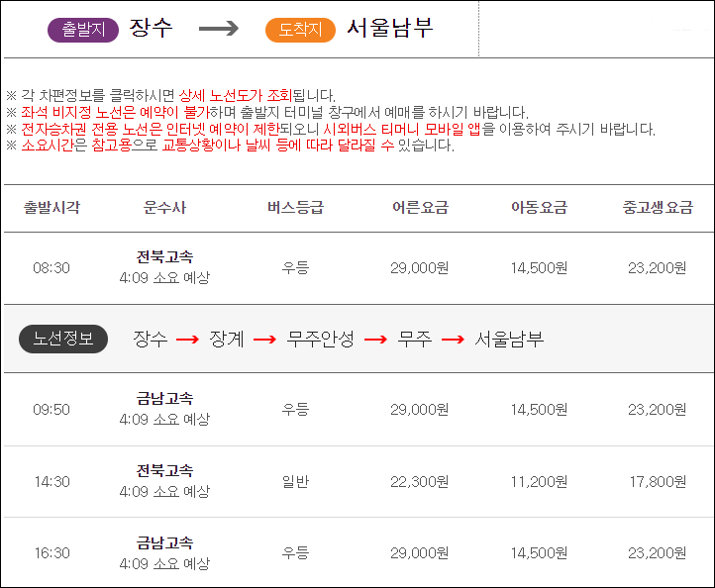Click the purple 출발지 badge
The height and width of the screenshot is (588, 715).
(x=83, y=30)
